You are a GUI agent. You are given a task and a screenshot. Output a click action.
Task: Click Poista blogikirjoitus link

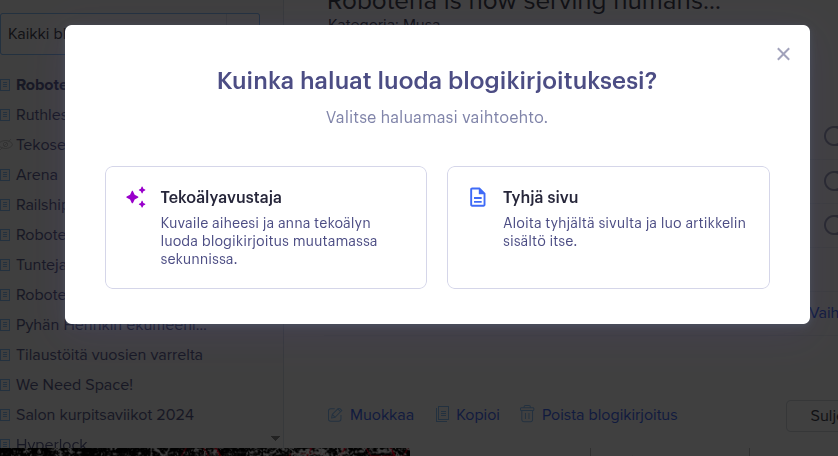pos(609,415)
